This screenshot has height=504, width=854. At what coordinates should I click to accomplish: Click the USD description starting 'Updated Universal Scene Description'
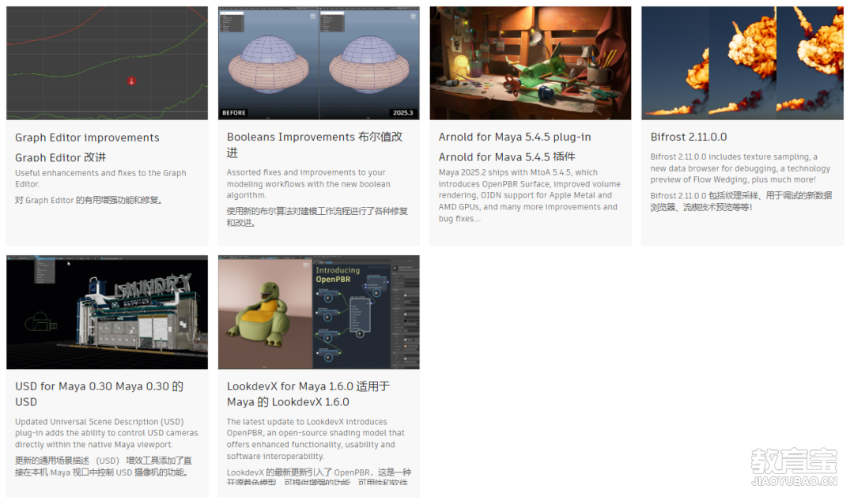[x=106, y=433]
